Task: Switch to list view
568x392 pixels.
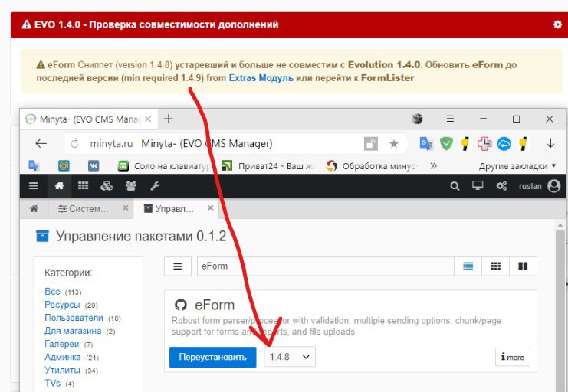Action: (x=468, y=266)
